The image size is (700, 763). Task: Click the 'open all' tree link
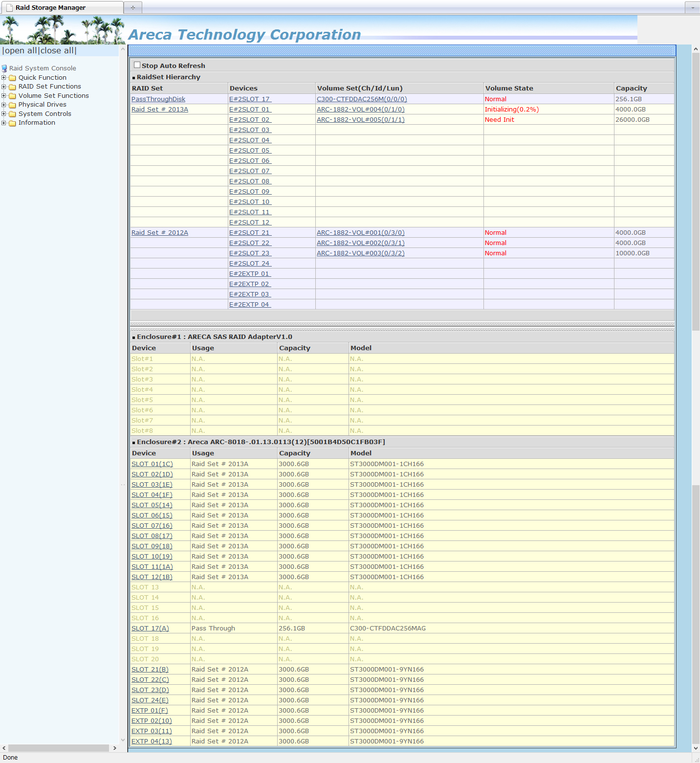[21, 51]
